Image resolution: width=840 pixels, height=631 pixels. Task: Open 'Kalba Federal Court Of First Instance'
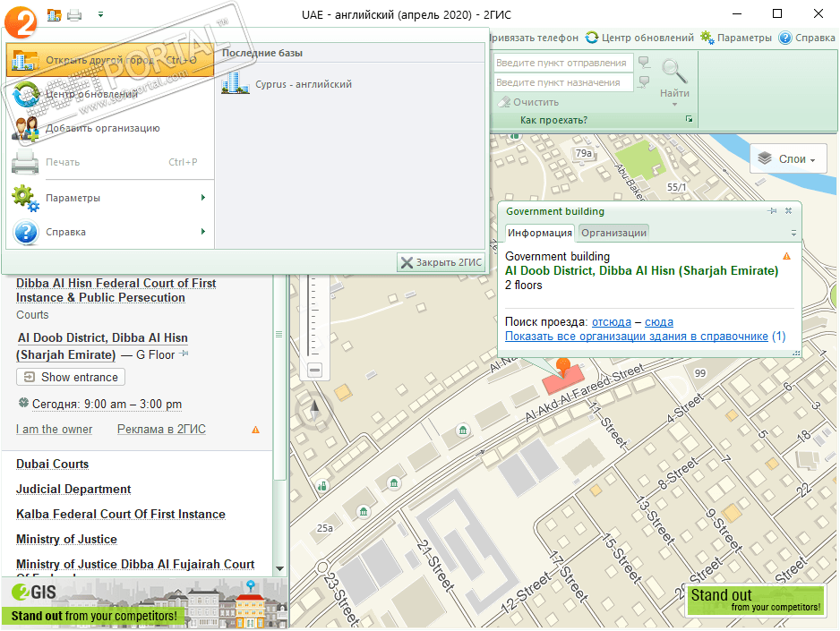coord(121,515)
